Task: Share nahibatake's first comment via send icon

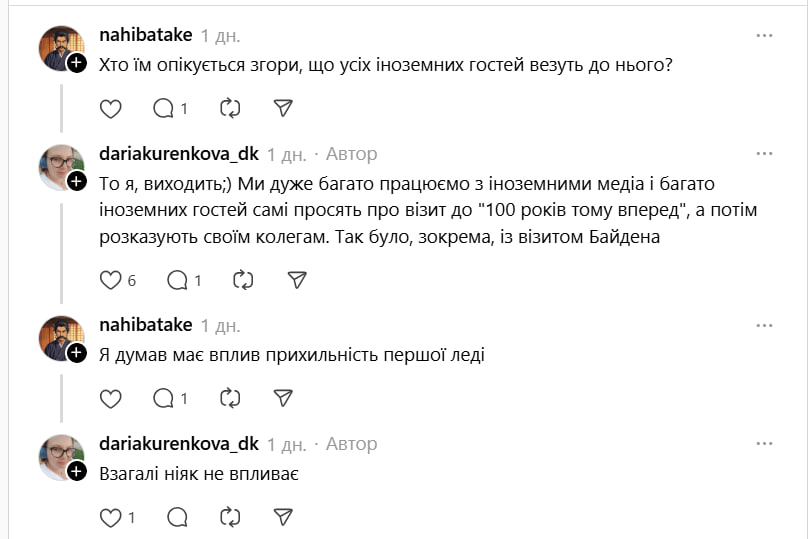Action: [283, 108]
